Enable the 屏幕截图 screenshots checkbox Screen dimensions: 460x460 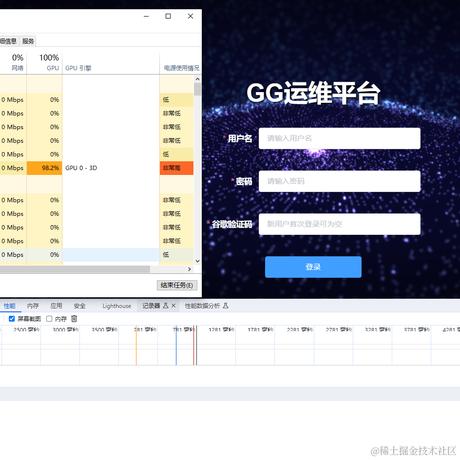(12, 319)
